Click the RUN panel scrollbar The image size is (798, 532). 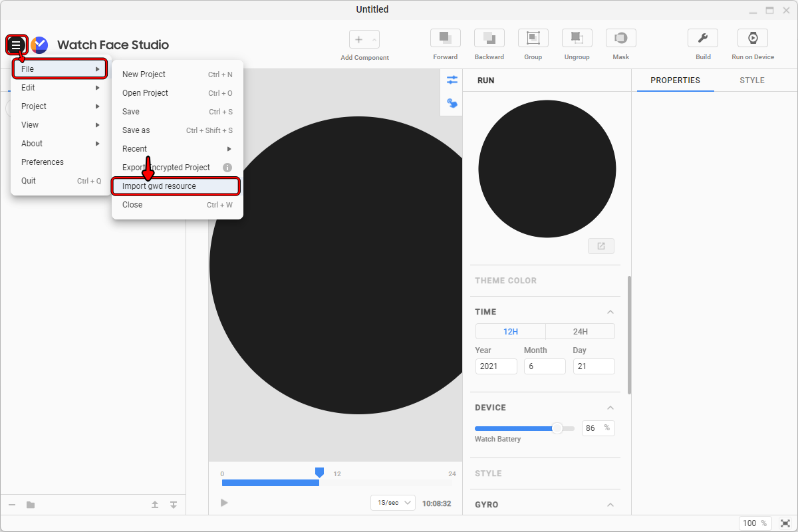[x=629, y=334]
